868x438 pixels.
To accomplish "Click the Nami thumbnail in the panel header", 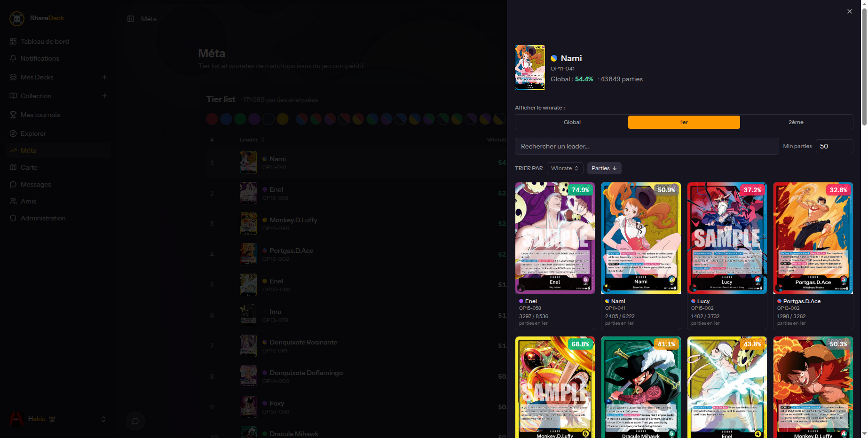I will click(x=530, y=67).
